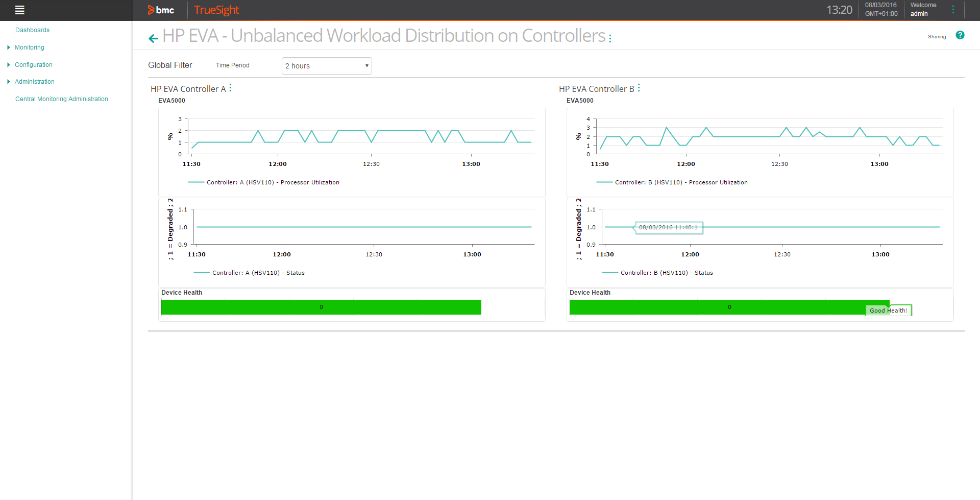This screenshot has width=980, height=500.
Task: Click the TrueSight product title
Action: (x=216, y=10)
